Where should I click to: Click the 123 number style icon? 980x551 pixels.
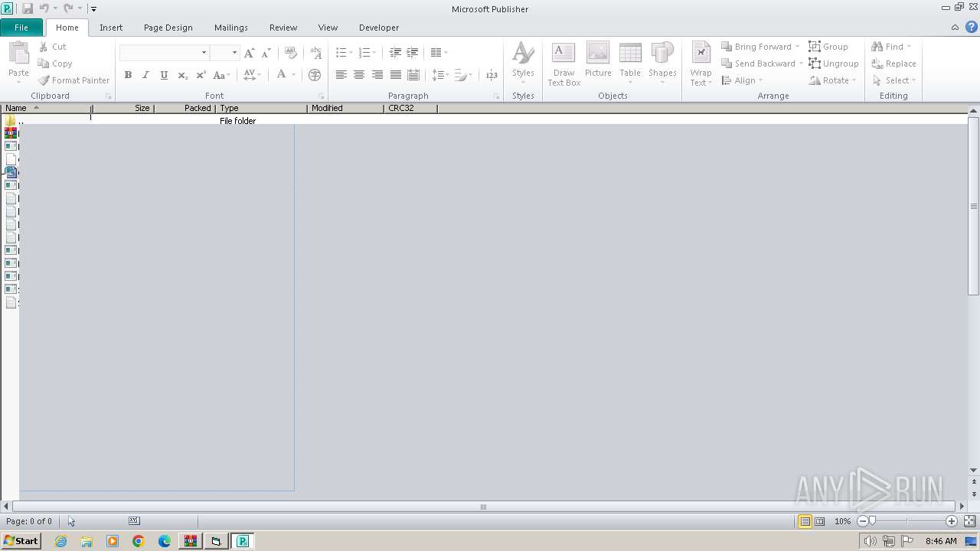pos(492,75)
